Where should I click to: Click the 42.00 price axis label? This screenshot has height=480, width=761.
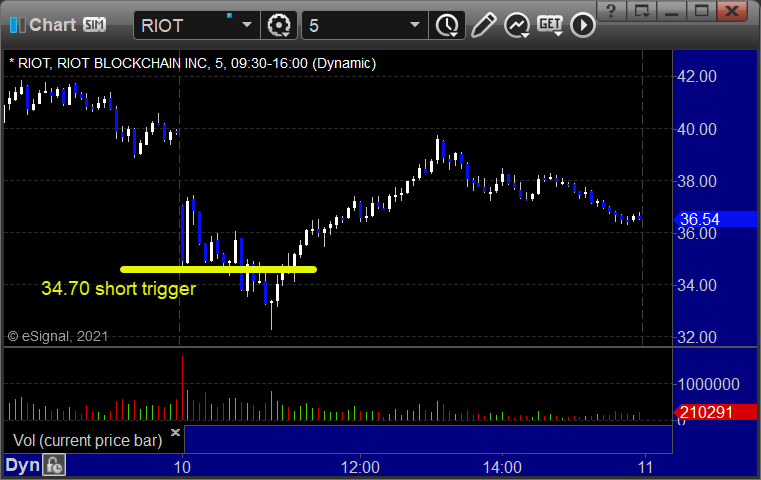pos(697,77)
